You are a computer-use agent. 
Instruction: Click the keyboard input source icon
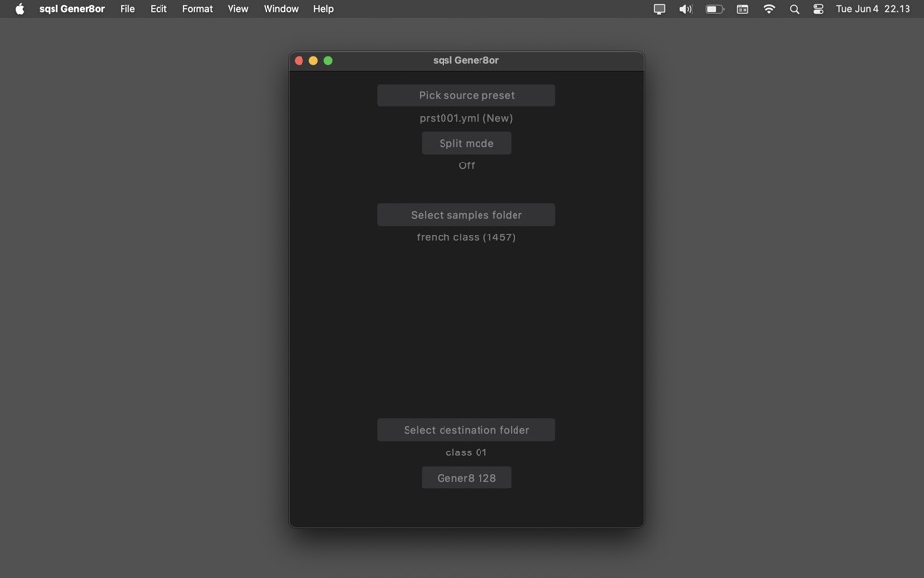click(742, 9)
